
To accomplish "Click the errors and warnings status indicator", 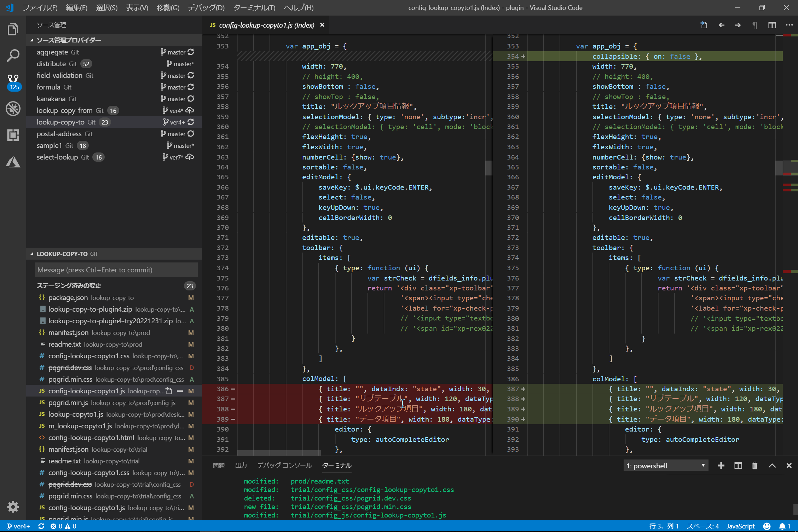I will coord(63,526).
